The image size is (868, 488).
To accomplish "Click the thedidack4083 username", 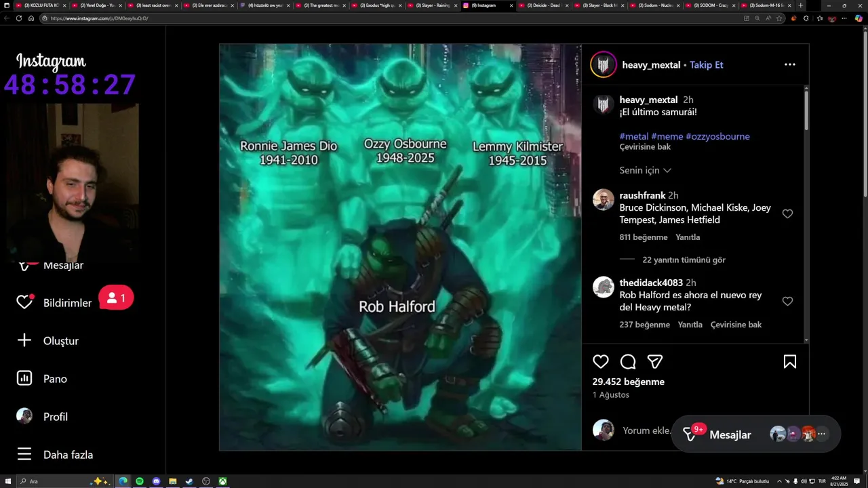I will pyautogui.click(x=651, y=283).
